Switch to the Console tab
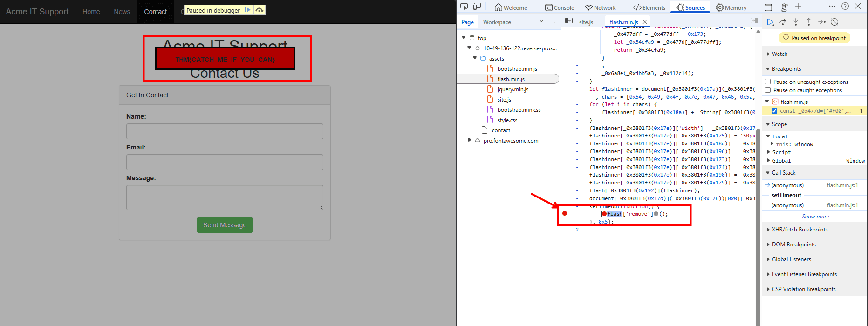 click(560, 7)
